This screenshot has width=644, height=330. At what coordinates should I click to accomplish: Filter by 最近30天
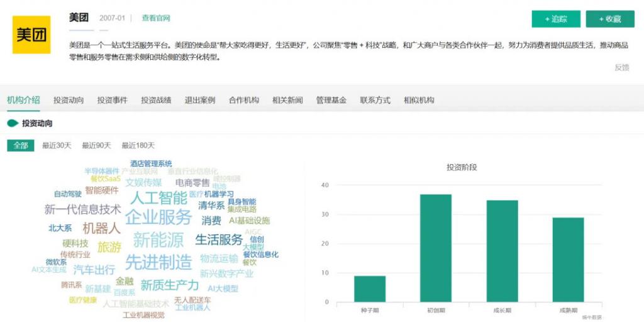pyautogui.click(x=57, y=145)
